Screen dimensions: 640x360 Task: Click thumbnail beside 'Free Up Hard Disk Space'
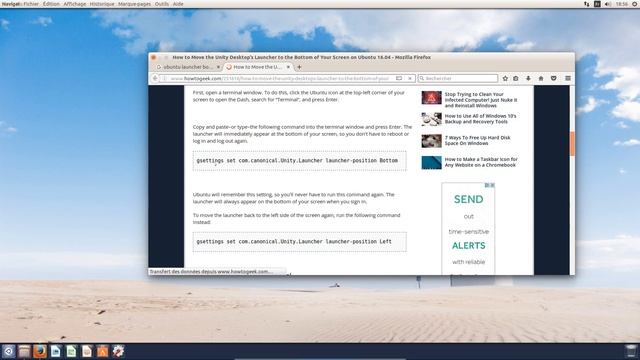pos(431,141)
